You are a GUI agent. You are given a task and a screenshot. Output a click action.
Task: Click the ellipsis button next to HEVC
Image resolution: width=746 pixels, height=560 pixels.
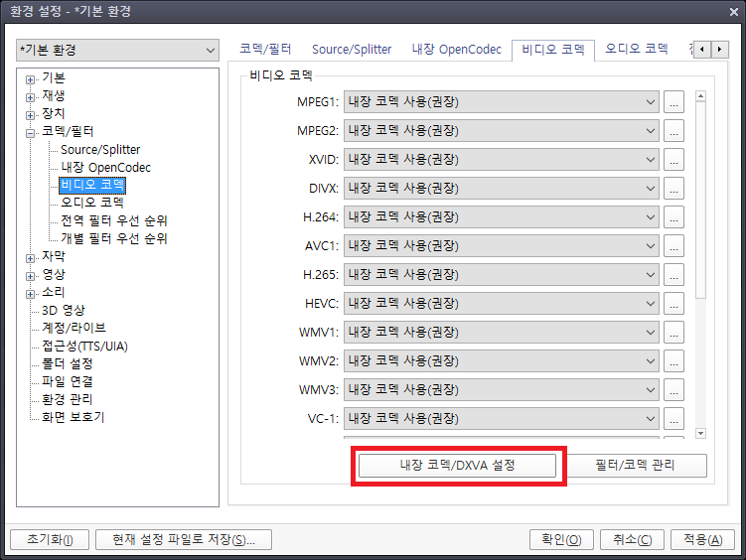[674, 304]
